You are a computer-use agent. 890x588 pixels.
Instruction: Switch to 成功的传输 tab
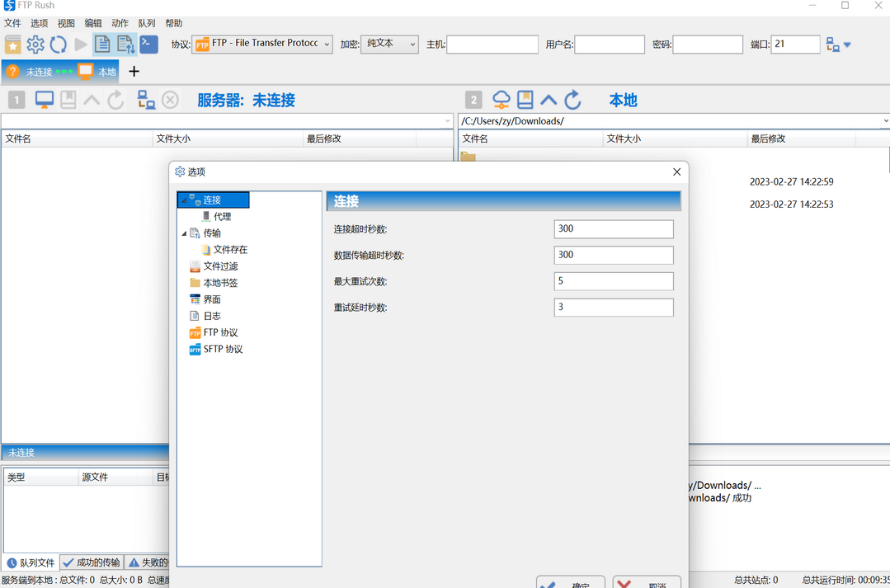point(92,562)
